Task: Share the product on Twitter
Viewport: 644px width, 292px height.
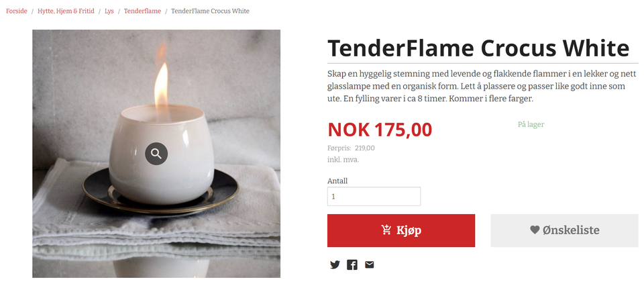Action: (x=335, y=265)
